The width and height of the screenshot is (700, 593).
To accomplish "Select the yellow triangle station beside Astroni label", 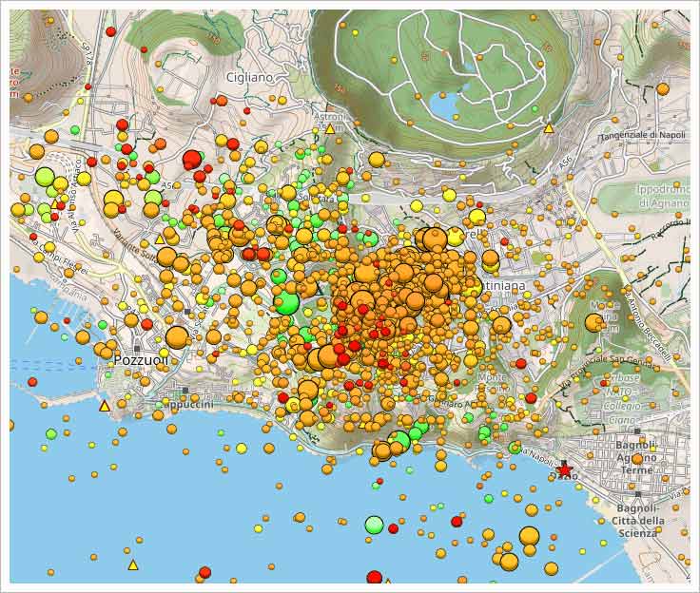I will 330,128.
